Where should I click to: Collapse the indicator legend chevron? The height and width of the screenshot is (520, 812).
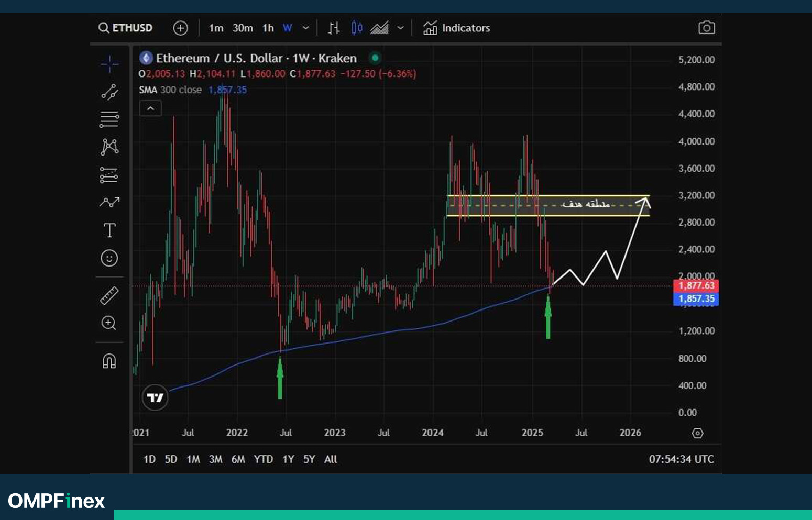pos(150,108)
